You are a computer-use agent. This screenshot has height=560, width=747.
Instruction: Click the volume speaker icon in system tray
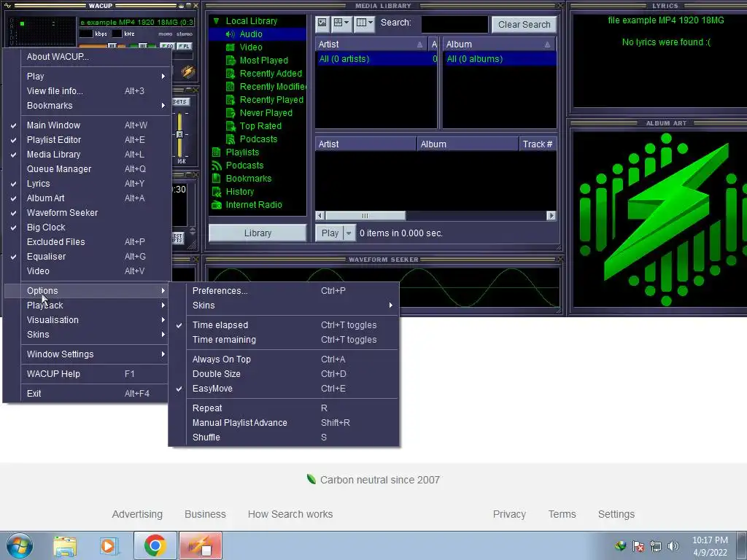coord(673,546)
